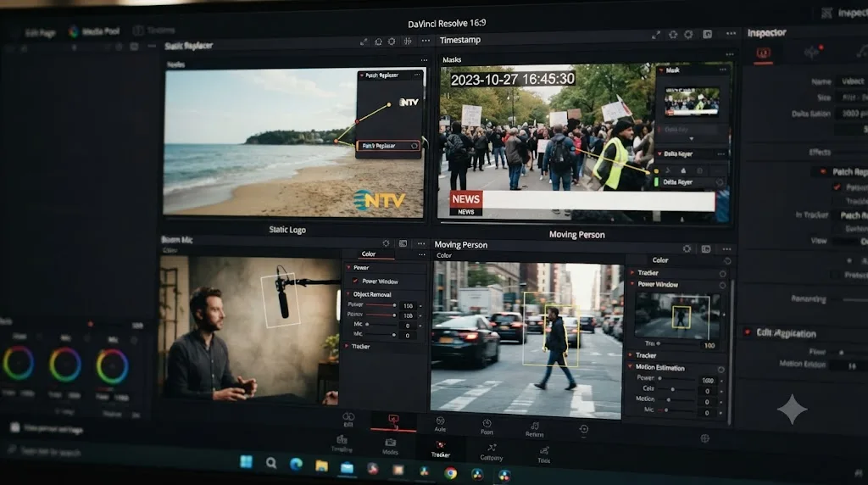The height and width of the screenshot is (485, 868).
Task: Switch to the Timeline tab at bottom
Action: point(342,444)
